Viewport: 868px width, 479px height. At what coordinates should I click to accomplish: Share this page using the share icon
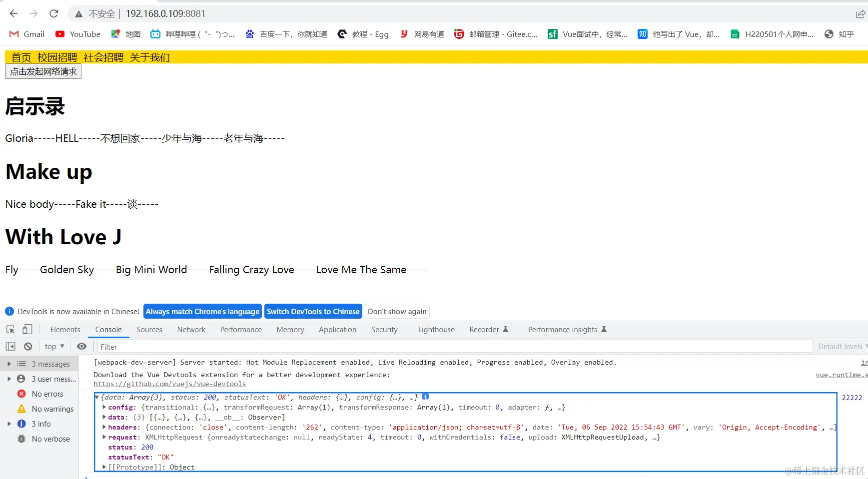tap(861, 14)
